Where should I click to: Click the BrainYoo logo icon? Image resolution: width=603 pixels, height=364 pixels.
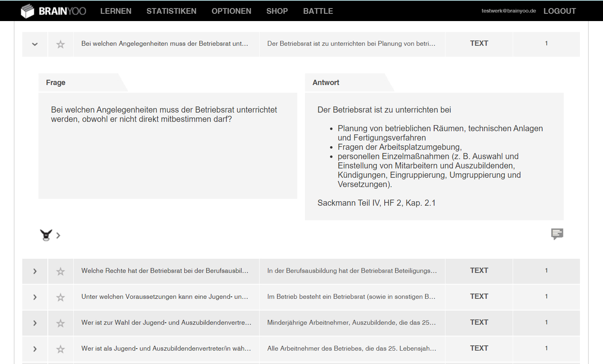click(28, 11)
